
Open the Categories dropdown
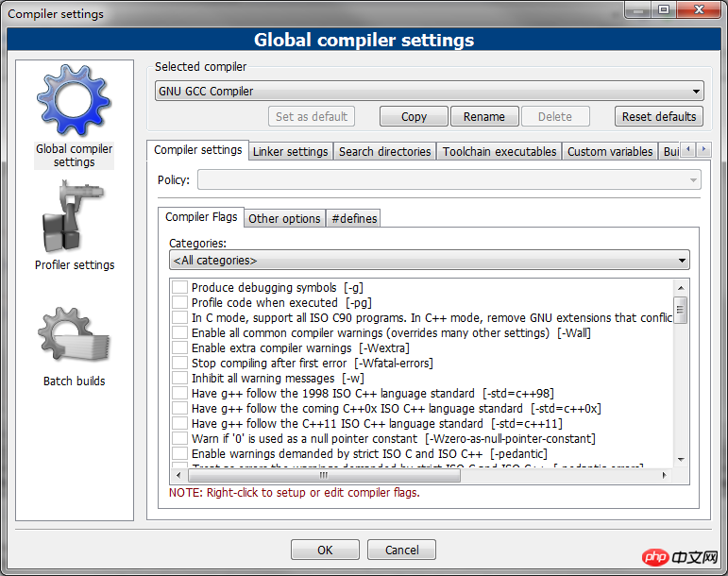pos(429,261)
